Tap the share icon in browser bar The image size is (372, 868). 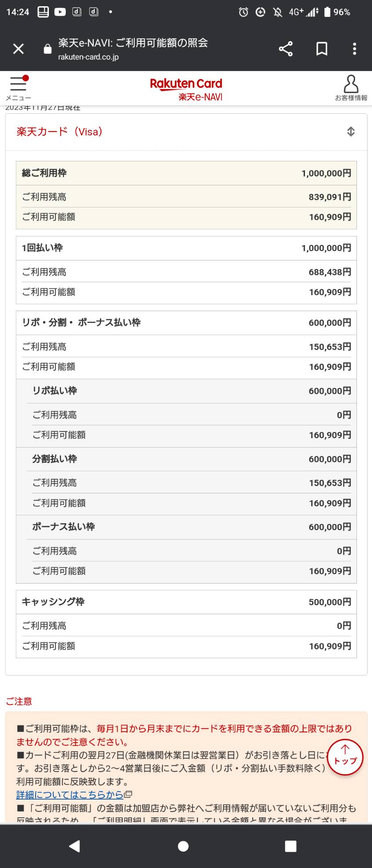(286, 49)
